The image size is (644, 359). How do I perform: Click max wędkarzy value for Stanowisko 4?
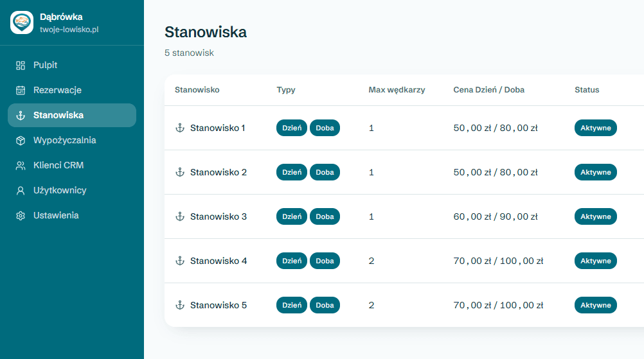click(x=371, y=261)
